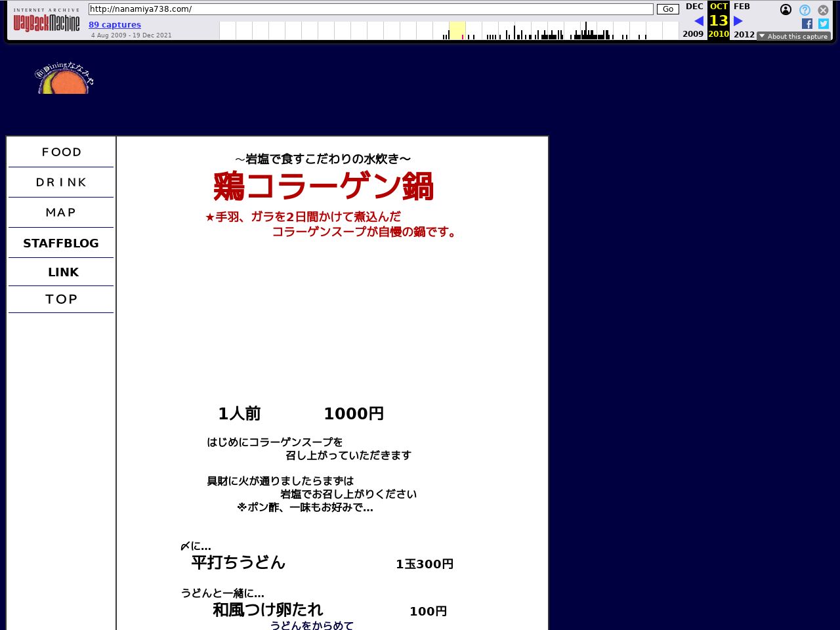This screenshot has height=630, width=840.
Task: Open the FOOD menu page
Action: [x=61, y=152]
